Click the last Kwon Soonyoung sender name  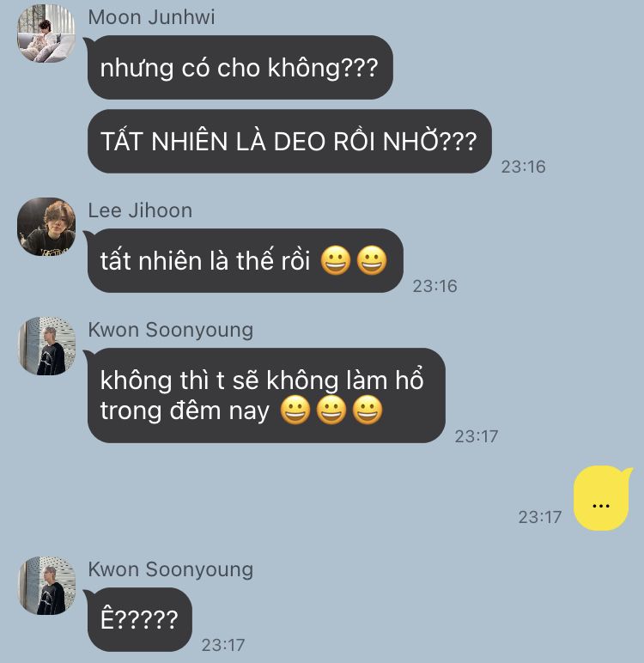(x=170, y=569)
